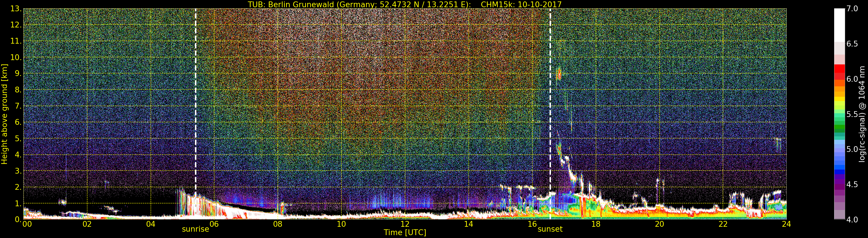
Task: Click colorbar tick label '7.0'
Action: point(852,9)
